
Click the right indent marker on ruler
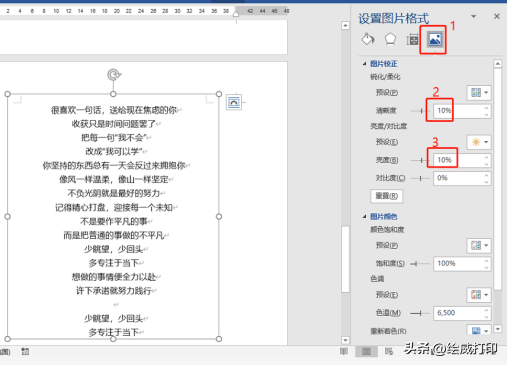point(236,14)
